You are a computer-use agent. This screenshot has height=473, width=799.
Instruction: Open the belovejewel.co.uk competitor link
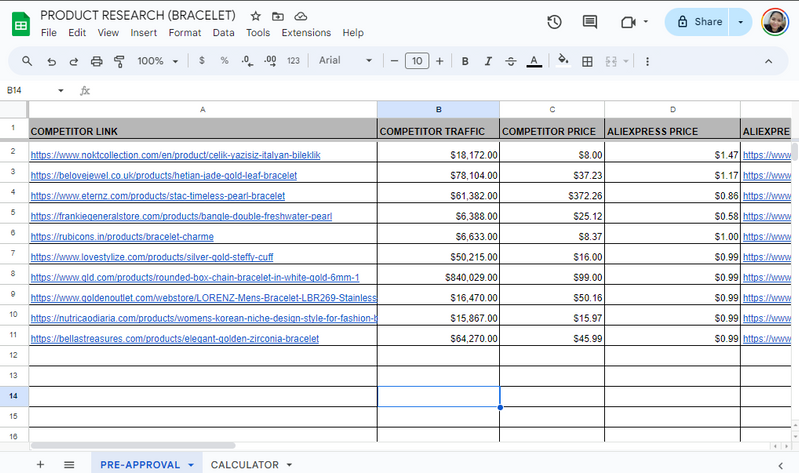tap(164, 175)
